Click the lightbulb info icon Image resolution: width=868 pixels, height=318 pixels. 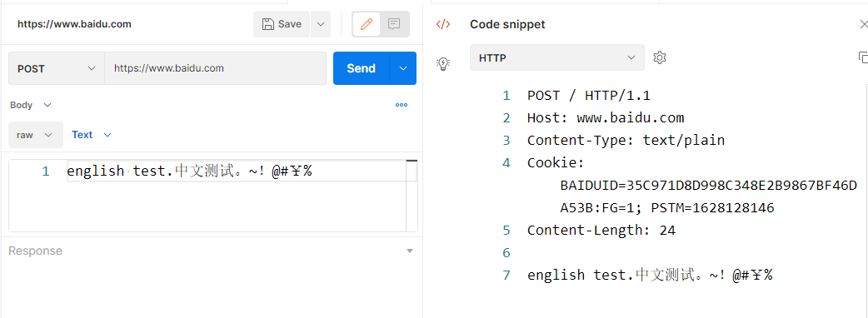(443, 63)
